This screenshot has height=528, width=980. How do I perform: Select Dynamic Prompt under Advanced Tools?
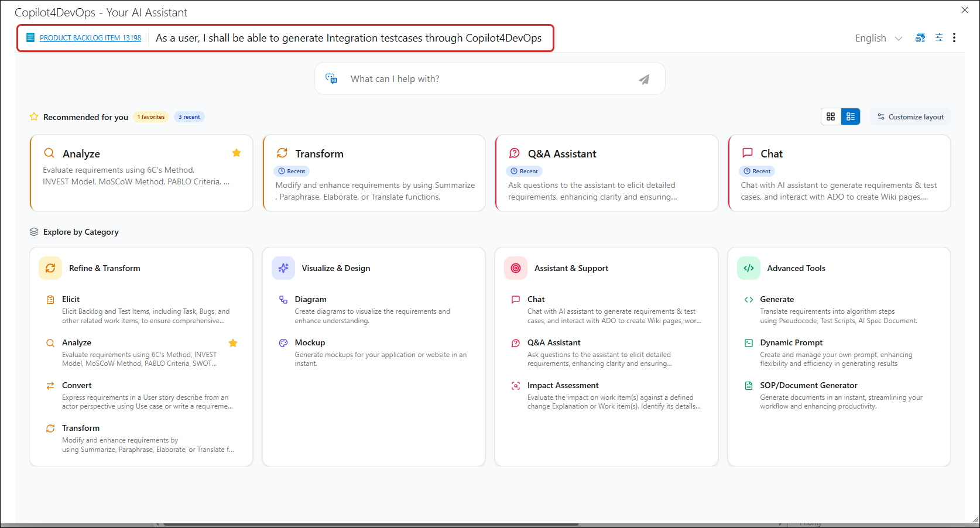pos(791,343)
